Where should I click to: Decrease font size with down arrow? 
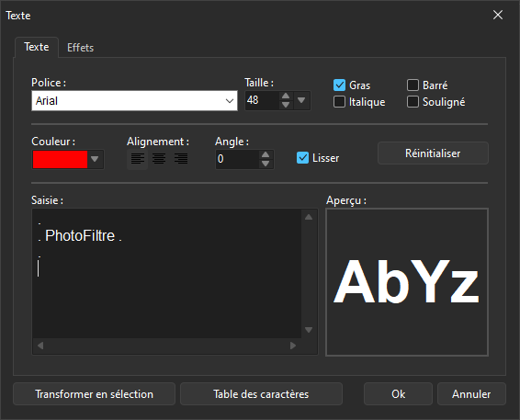tap(286, 105)
